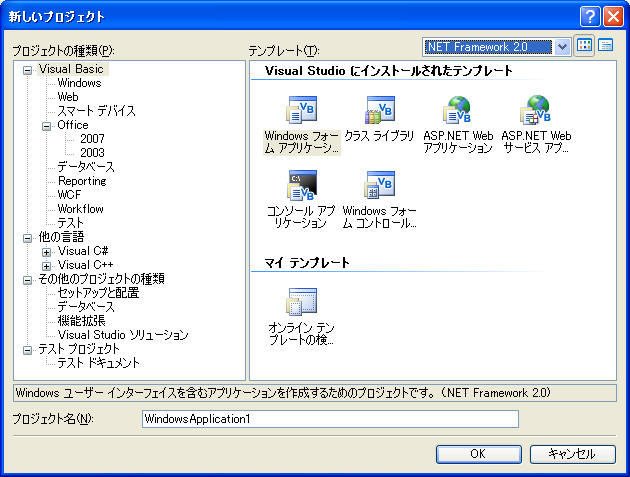
Task: Click the help question mark button
Action: click(x=590, y=16)
